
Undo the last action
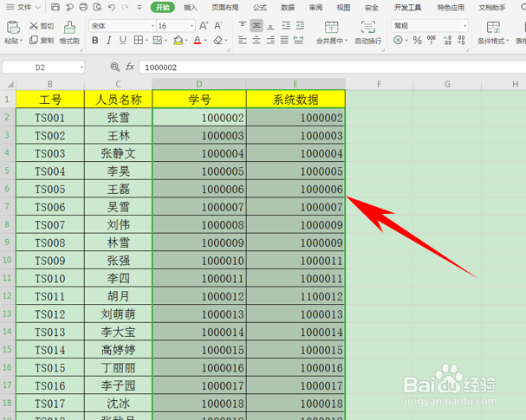(x=112, y=7)
